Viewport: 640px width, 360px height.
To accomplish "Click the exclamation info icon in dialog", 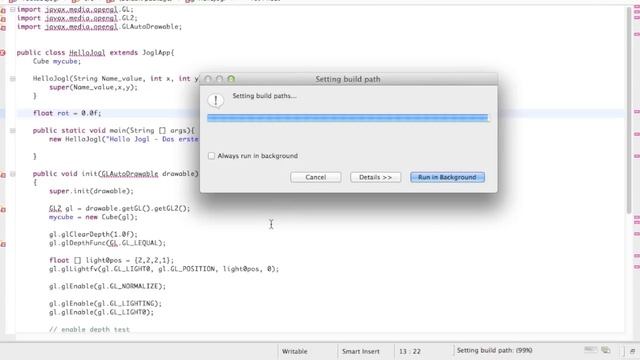I will point(216,100).
